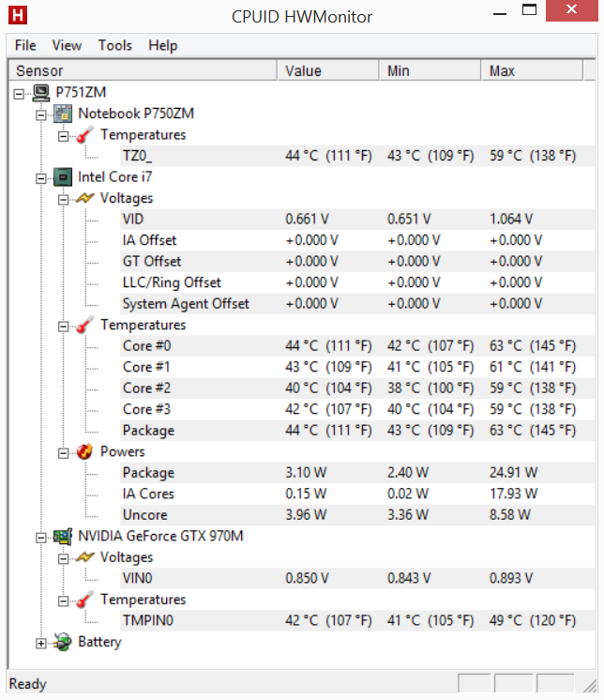Click the Sensor column header

pos(143,71)
